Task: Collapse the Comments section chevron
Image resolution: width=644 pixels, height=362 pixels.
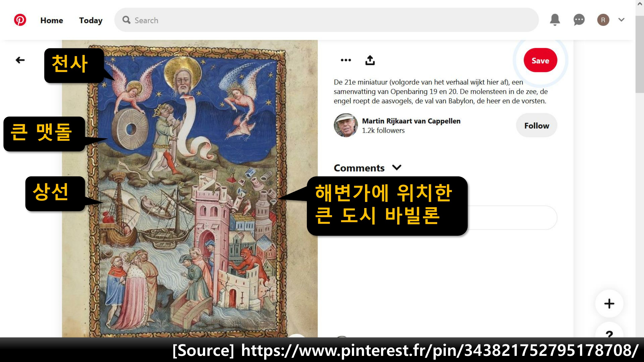Action: [x=397, y=168]
